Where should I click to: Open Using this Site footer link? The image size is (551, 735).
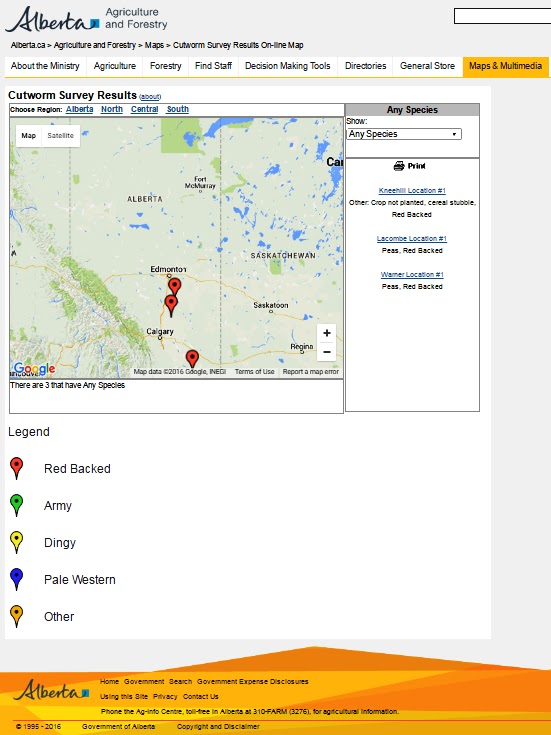[x=124, y=697]
